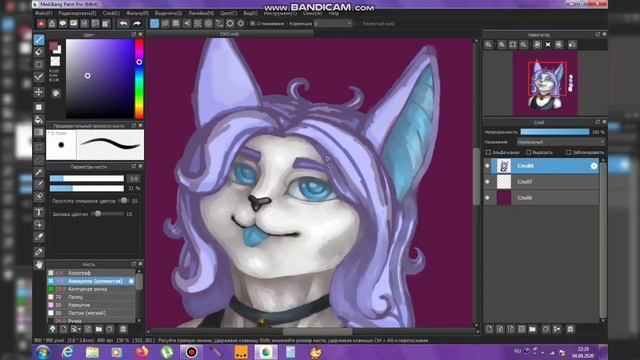640x360 pixels.
Task: Select the Eraser tool
Action: tap(39, 52)
